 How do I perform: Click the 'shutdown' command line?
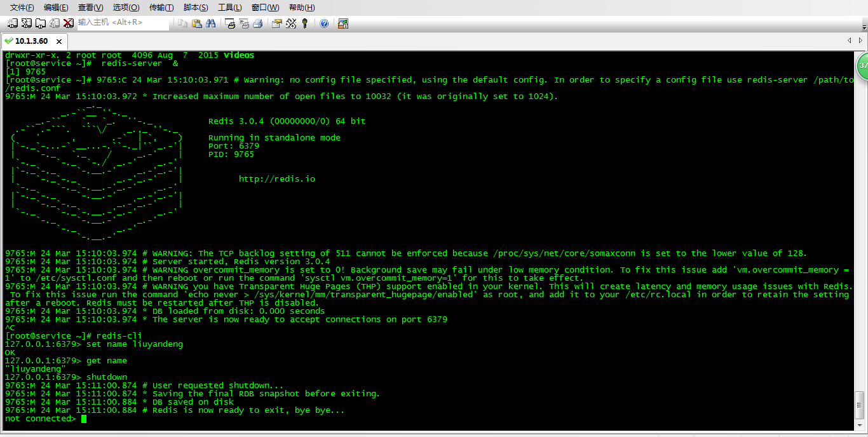(107, 377)
